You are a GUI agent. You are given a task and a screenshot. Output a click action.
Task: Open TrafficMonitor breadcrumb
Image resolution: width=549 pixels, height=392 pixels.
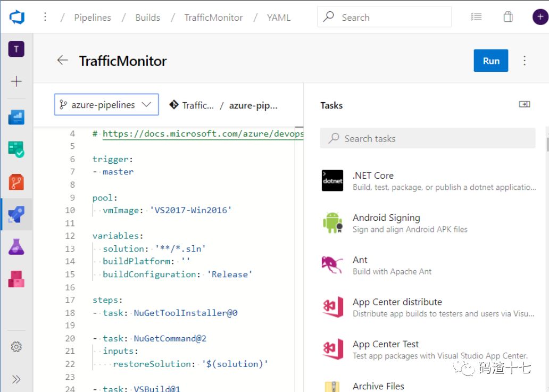point(213,17)
